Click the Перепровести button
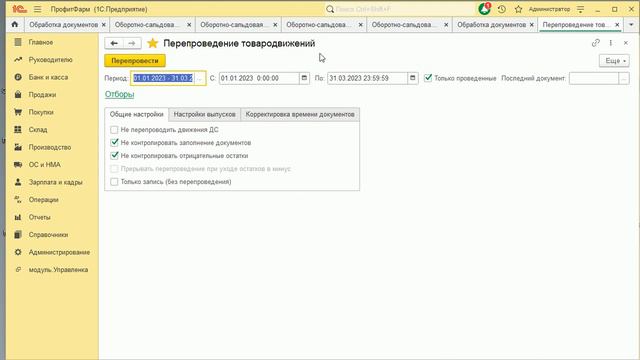Viewport: 640px width, 360px height. pyautogui.click(x=135, y=61)
